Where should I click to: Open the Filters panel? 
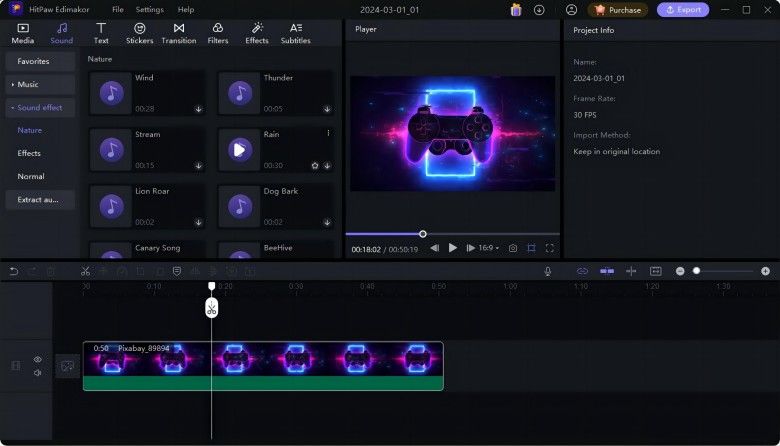[218, 33]
